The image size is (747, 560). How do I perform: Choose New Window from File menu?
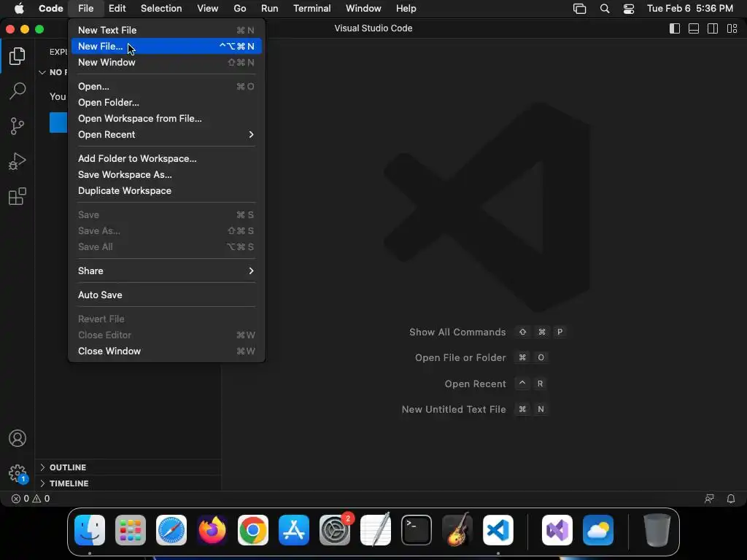[x=166, y=63]
